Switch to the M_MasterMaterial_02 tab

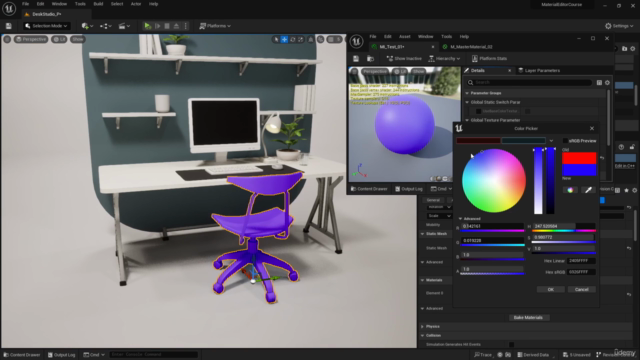coord(471,47)
